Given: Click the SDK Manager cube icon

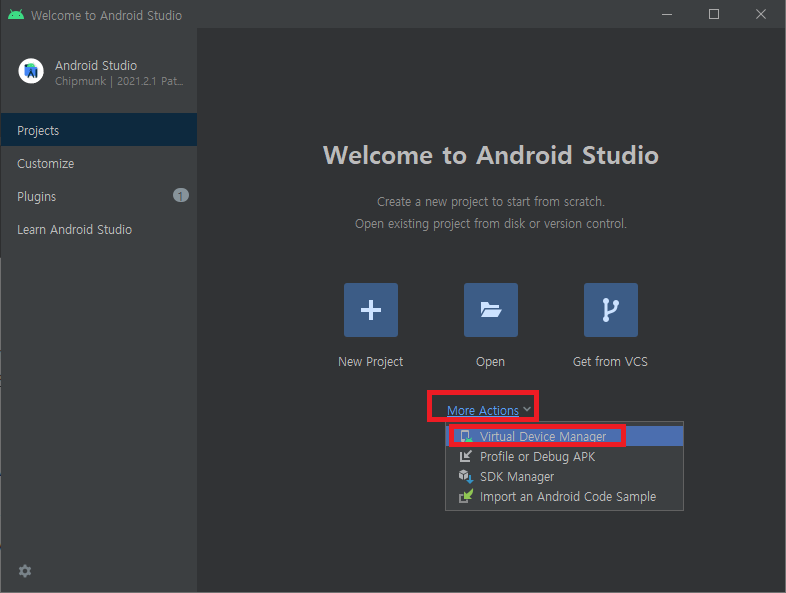Looking at the screenshot, I should coord(466,476).
